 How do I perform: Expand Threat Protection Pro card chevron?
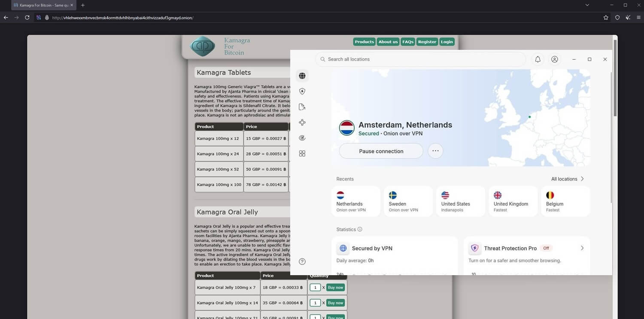(x=582, y=248)
